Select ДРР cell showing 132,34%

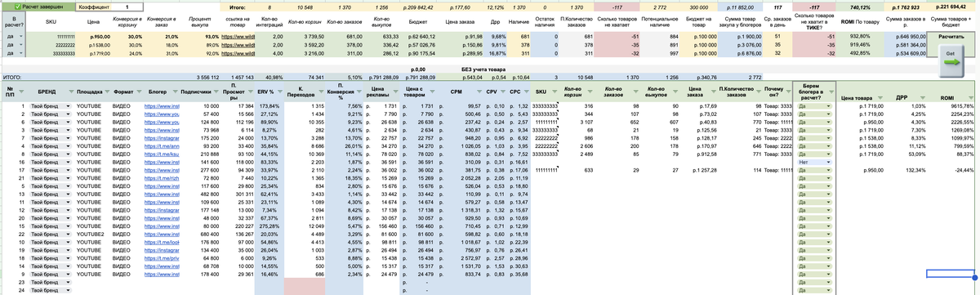coord(907,169)
